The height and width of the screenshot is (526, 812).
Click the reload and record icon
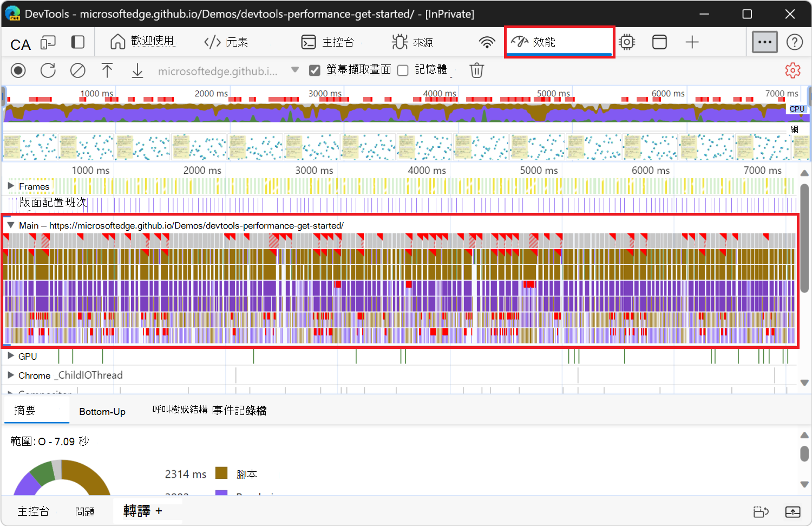tap(48, 70)
